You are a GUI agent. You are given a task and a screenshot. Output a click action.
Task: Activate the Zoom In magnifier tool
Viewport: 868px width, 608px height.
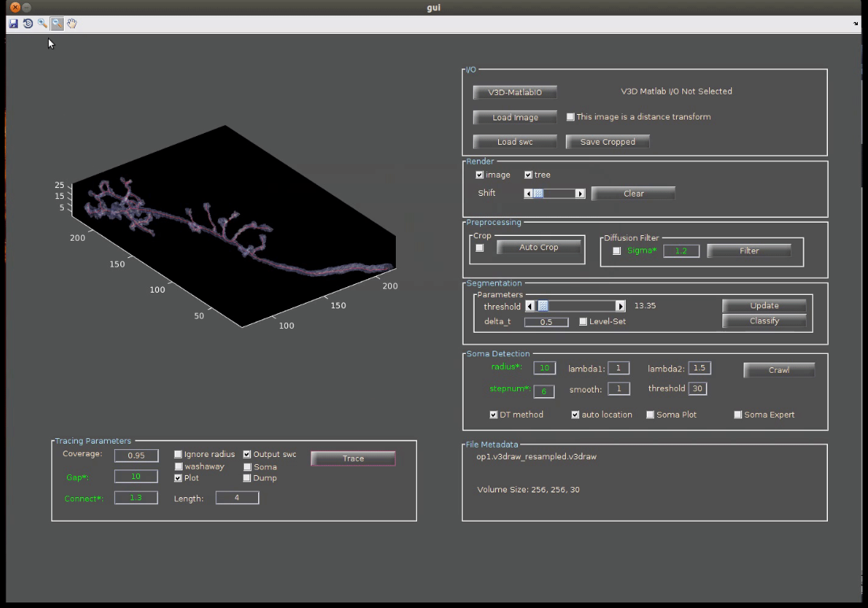42,24
